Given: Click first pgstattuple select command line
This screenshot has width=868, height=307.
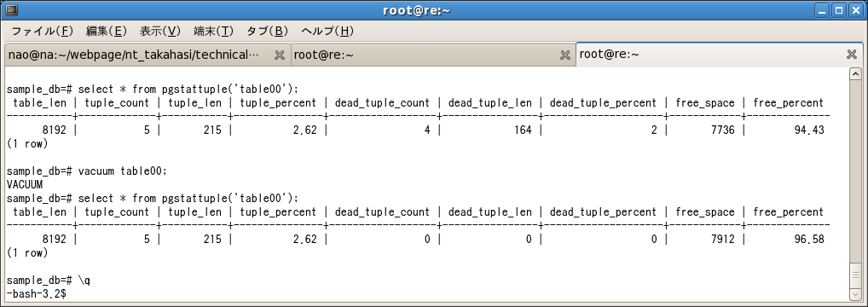Looking at the screenshot, I should coord(153,90).
